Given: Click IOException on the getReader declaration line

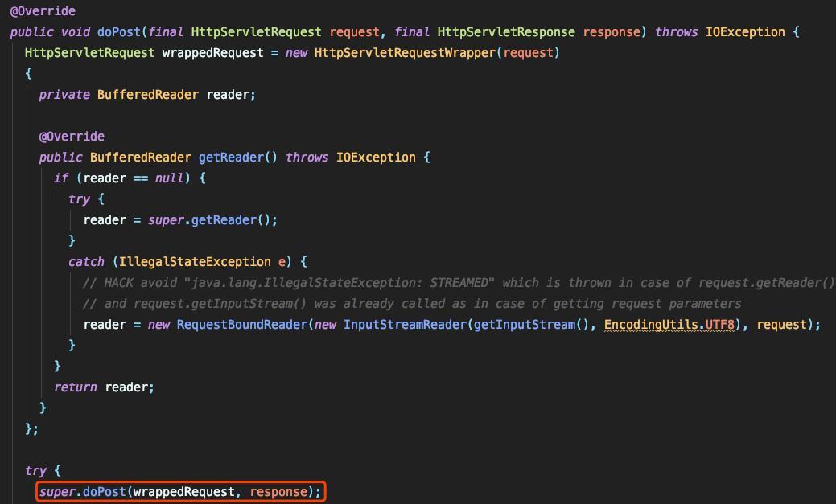Looking at the screenshot, I should [x=375, y=158].
